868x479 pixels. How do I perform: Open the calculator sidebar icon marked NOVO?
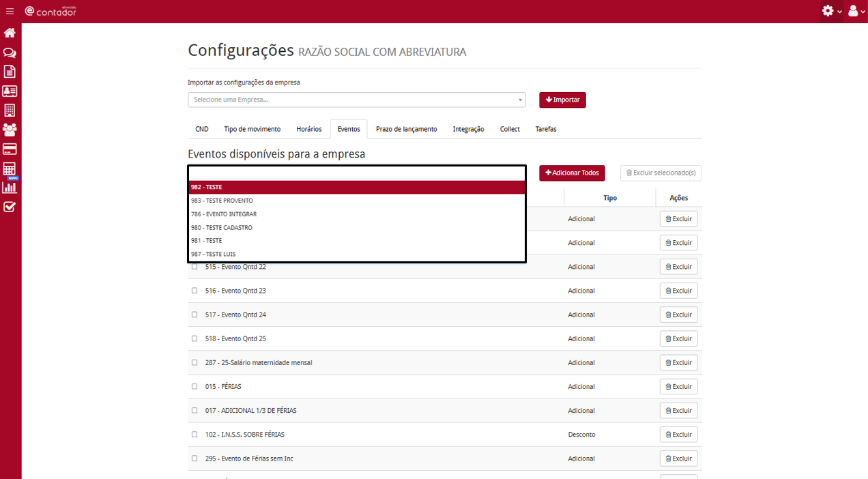[10, 169]
